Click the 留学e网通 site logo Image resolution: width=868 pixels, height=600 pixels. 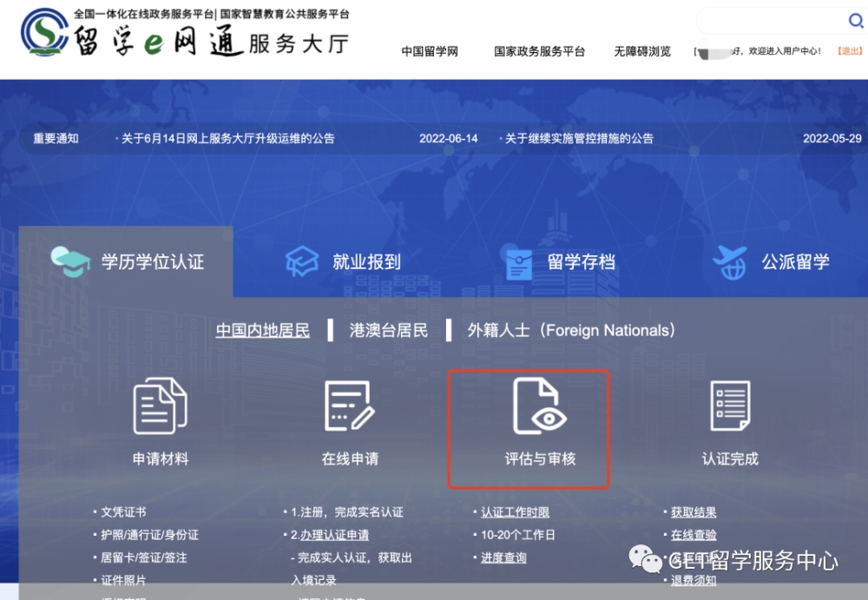(x=186, y=34)
